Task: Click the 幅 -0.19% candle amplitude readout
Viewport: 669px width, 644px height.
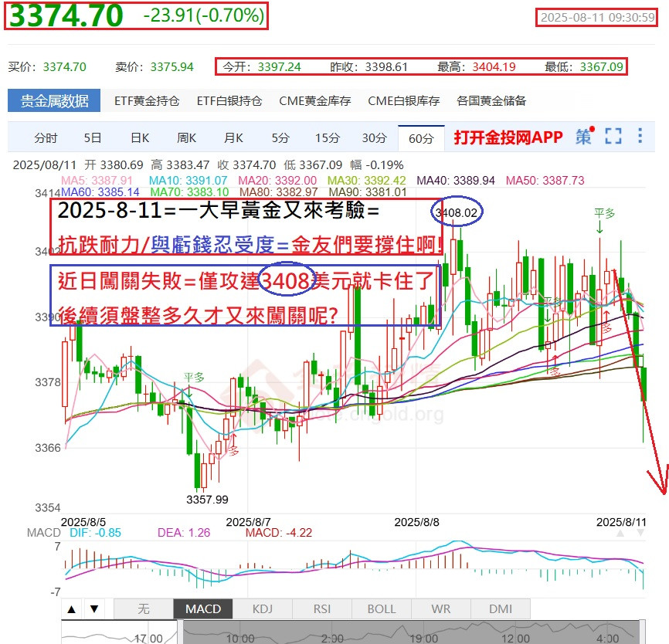Action: tap(377, 165)
